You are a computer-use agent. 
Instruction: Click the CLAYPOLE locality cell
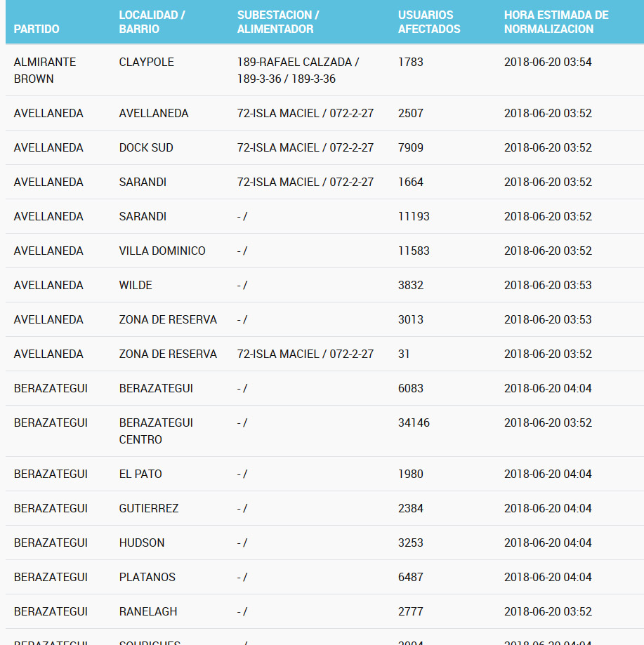coord(147,62)
